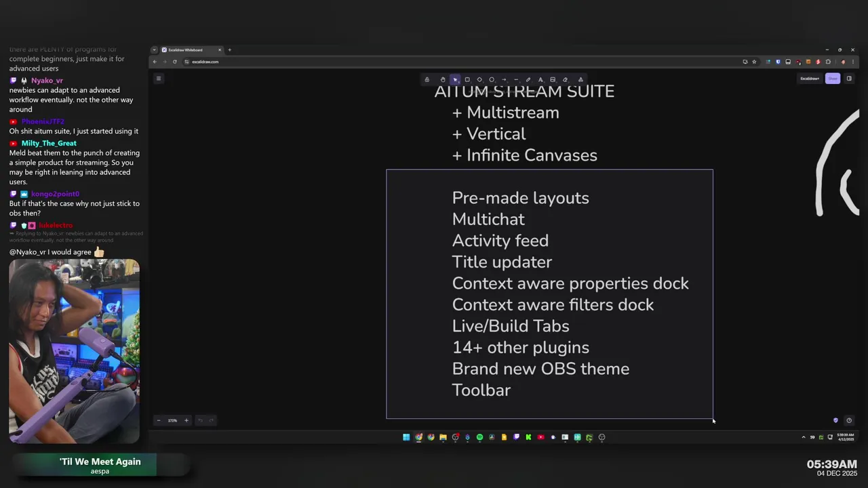This screenshot has height=488, width=868.
Task: Go back in the browser
Action: point(154,62)
